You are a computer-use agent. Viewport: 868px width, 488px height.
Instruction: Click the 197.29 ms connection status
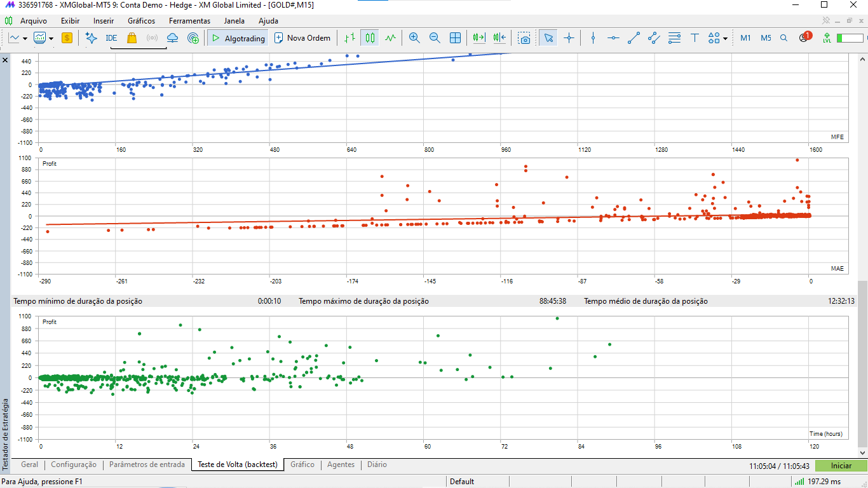817,482
